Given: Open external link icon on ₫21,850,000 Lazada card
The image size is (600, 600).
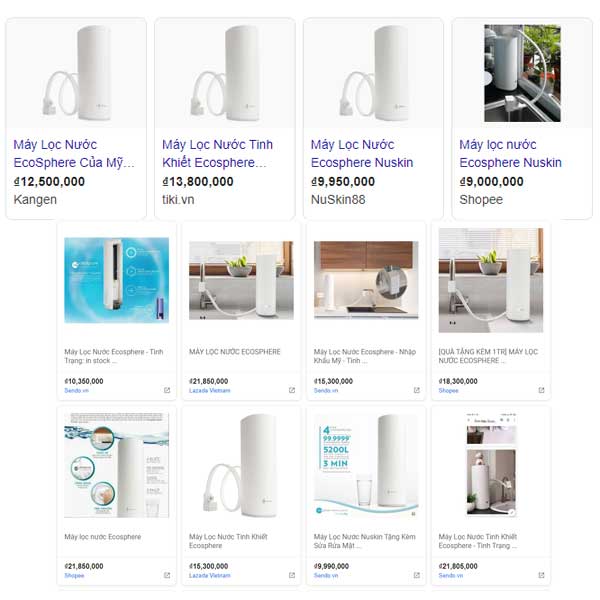Looking at the screenshot, I should [x=292, y=390].
